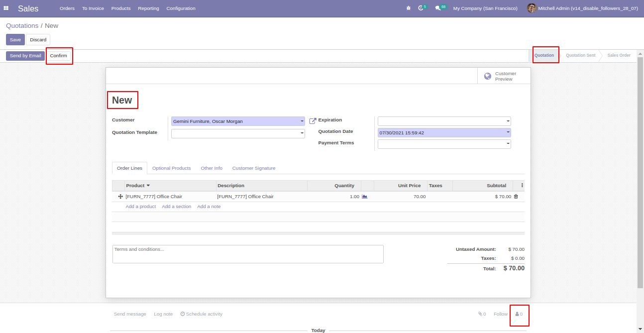This screenshot has height=333, width=644.
Task: Save the quotation
Action: pos(15,40)
